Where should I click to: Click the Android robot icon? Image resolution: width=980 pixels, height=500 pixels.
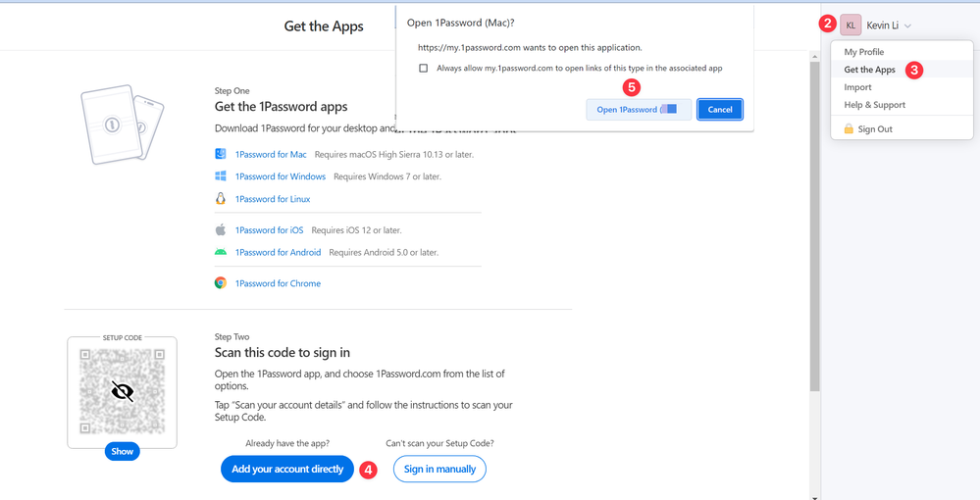click(x=221, y=252)
